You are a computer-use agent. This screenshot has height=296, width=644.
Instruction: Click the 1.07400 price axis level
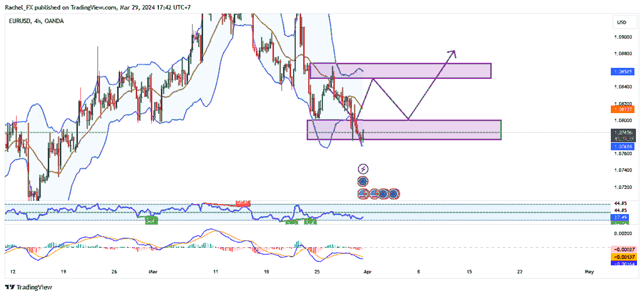622,170
